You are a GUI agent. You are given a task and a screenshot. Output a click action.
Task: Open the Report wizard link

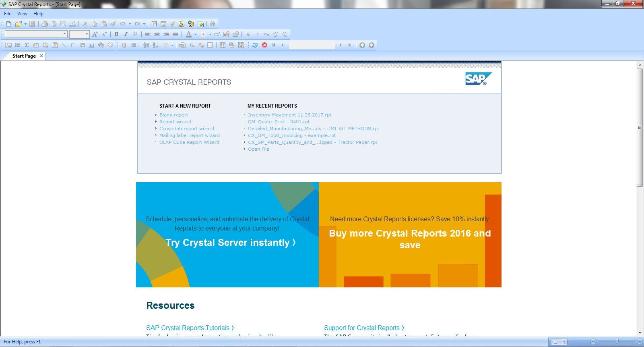pyautogui.click(x=175, y=122)
